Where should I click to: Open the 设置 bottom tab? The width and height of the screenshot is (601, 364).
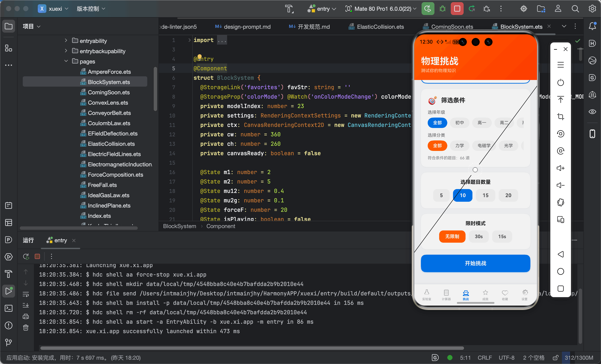click(524, 295)
